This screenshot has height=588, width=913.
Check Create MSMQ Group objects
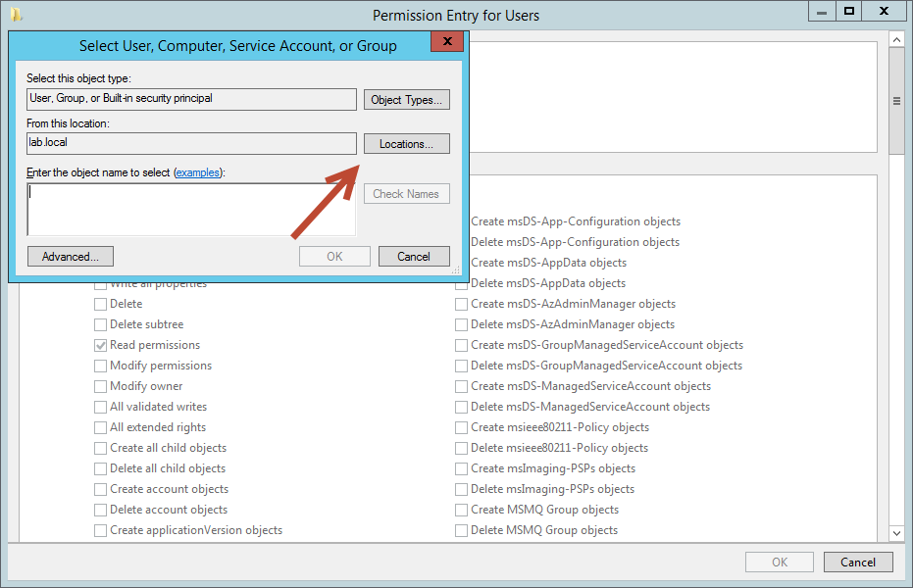tap(461, 510)
